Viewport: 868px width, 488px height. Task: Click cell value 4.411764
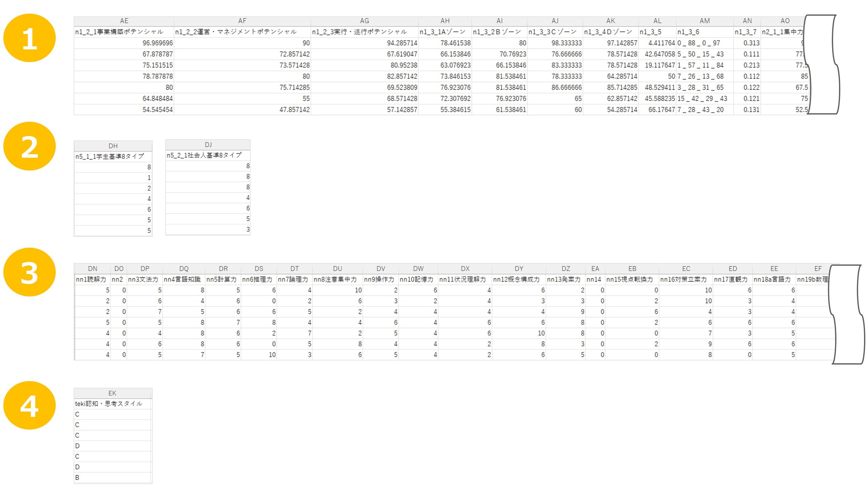click(x=657, y=43)
